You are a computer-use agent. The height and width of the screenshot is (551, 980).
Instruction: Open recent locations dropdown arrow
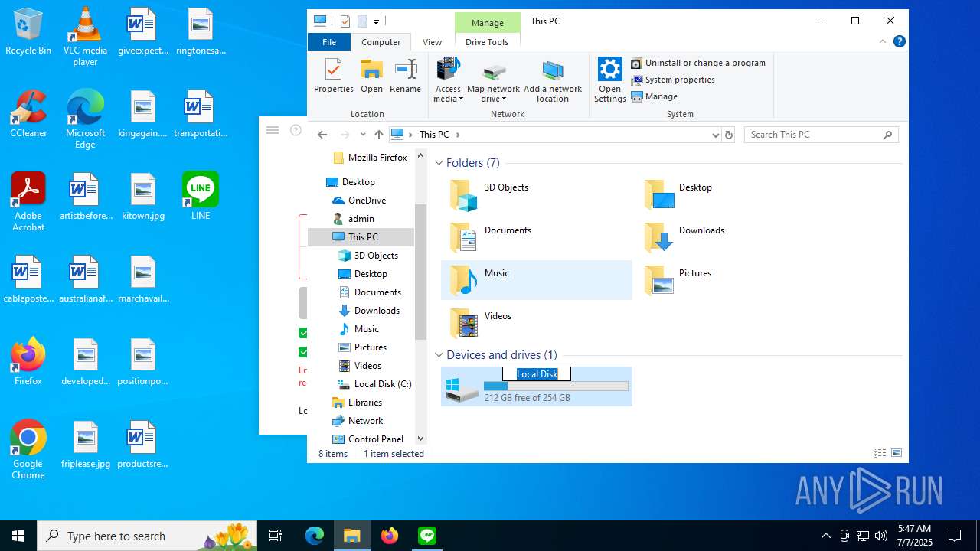coord(363,135)
